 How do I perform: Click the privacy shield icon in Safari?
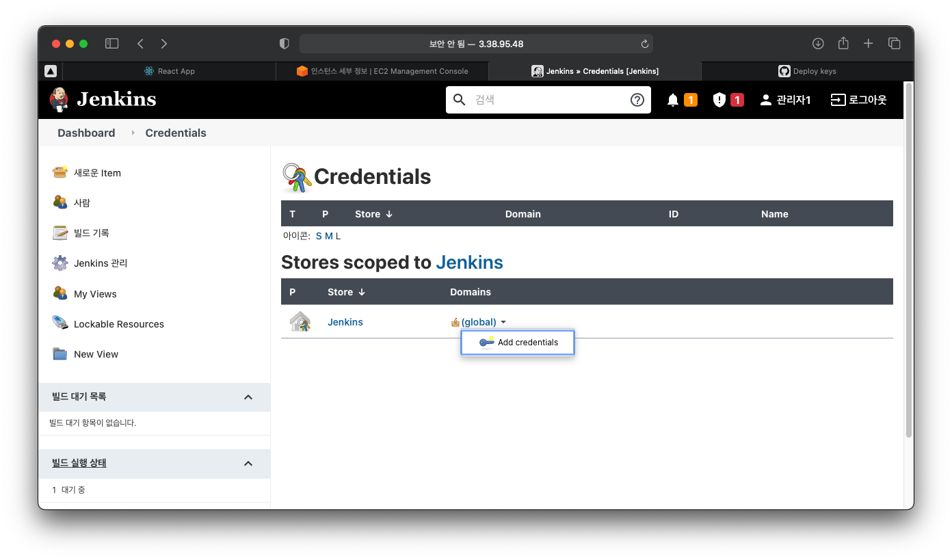(x=285, y=44)
